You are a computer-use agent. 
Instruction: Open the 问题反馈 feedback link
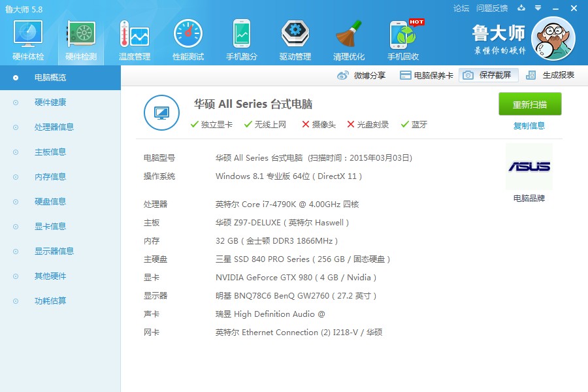[491, 8]
